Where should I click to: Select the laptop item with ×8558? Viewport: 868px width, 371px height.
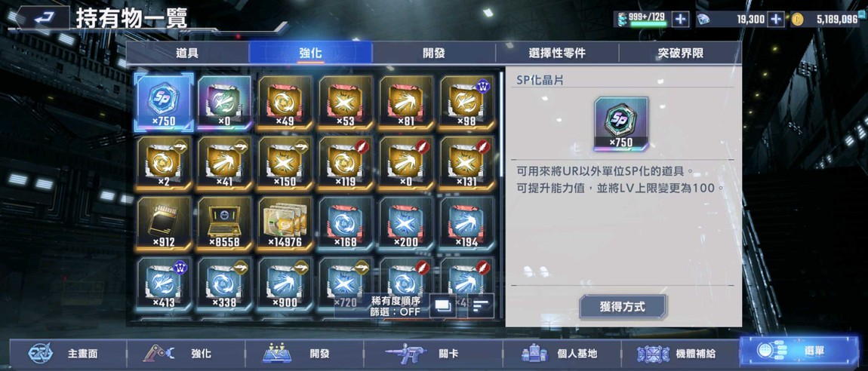pyautogui.click(x=224, y=222)
